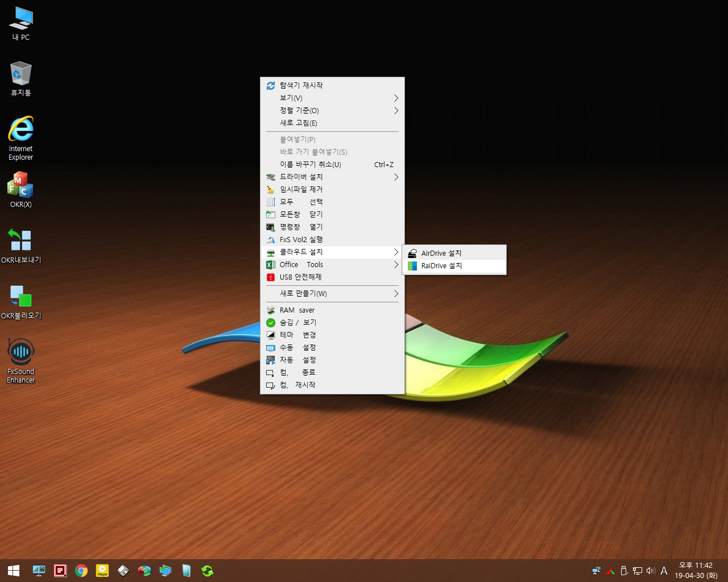
Task: Open the monitor chart icon in taskbar
Action: [39, 571]
